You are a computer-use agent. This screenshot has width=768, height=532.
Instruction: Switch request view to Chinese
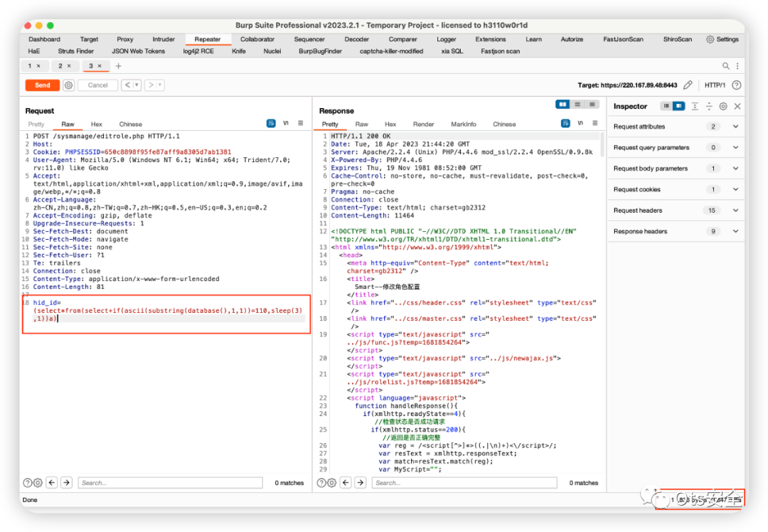tap(130, 124)
